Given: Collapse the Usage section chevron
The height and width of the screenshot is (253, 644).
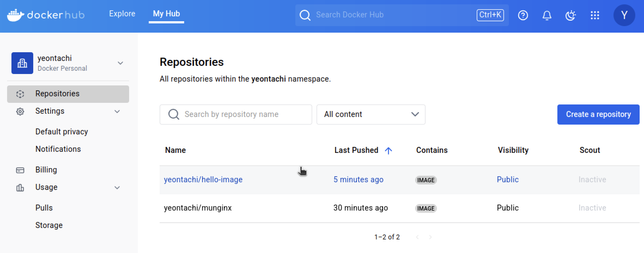Looking at the screenshot, I should tap(117, 188).
